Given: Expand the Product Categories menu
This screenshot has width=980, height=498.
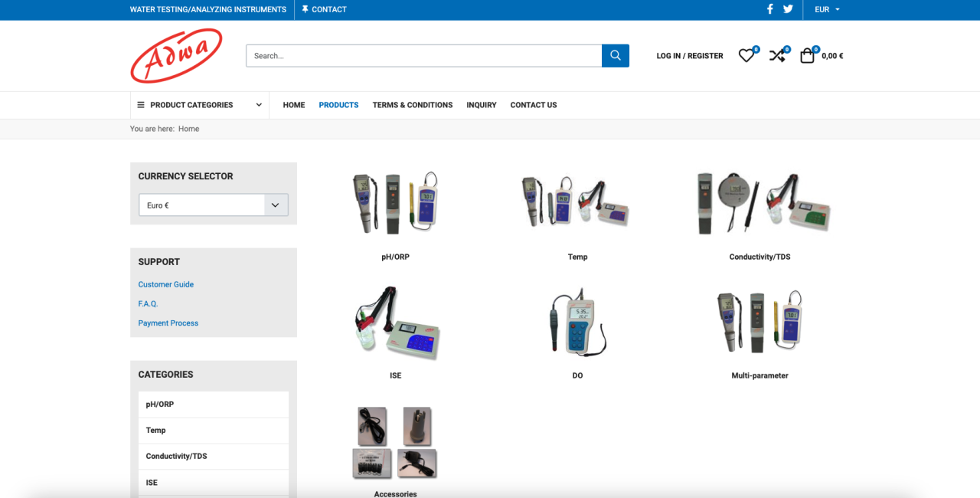Looking at the screenshot, I should click(x=199, y=105).
